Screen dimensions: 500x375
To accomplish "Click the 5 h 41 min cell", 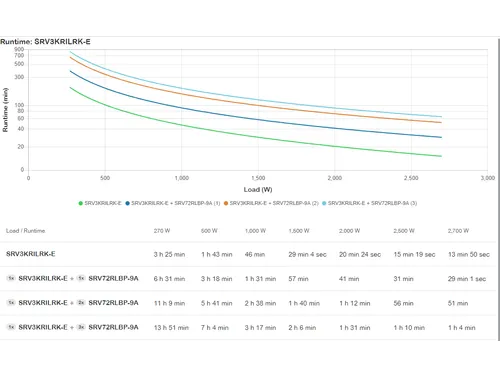I will [217, 303].
